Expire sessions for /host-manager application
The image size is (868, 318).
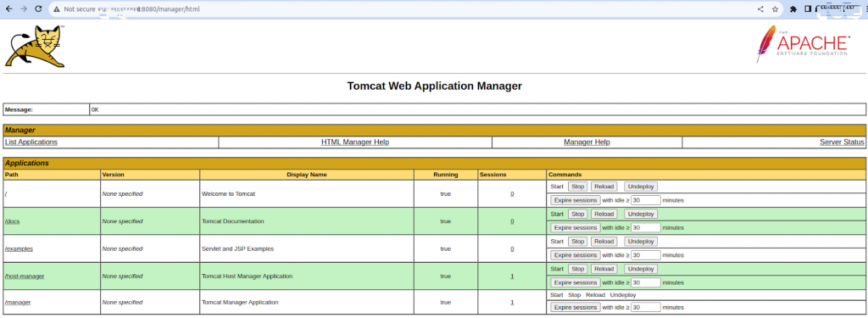[x=576, y=282]
